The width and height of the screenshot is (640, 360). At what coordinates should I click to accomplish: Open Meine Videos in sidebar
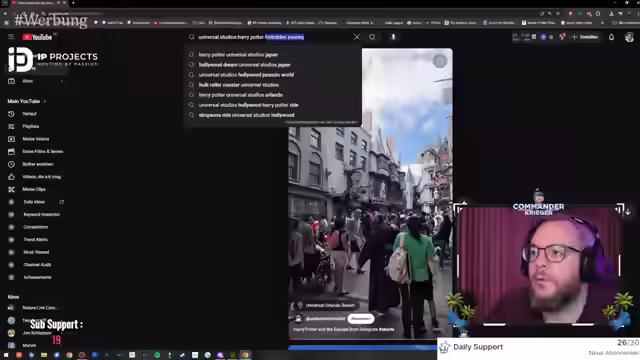pos(35,139)
